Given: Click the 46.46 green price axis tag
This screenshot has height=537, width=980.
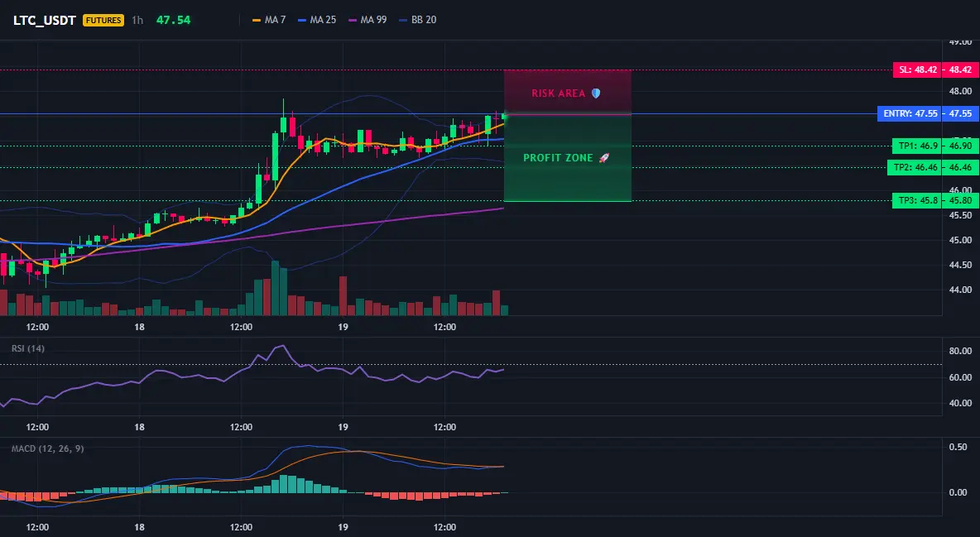Looking at the screenshot, I should tap(961, 167).
